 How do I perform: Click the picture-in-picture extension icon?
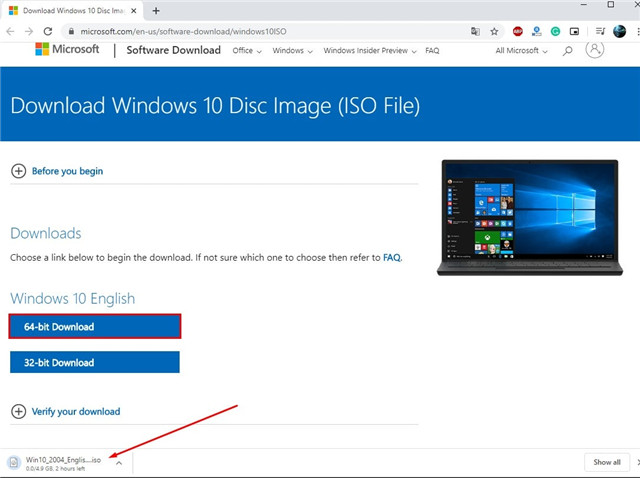(x=574, y=31)
